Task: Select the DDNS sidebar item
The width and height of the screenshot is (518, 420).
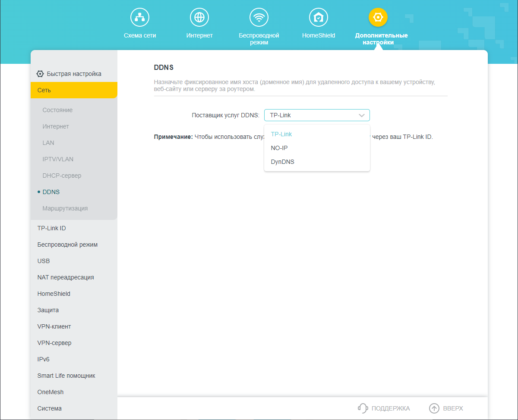Action: (x=51, y=192)
